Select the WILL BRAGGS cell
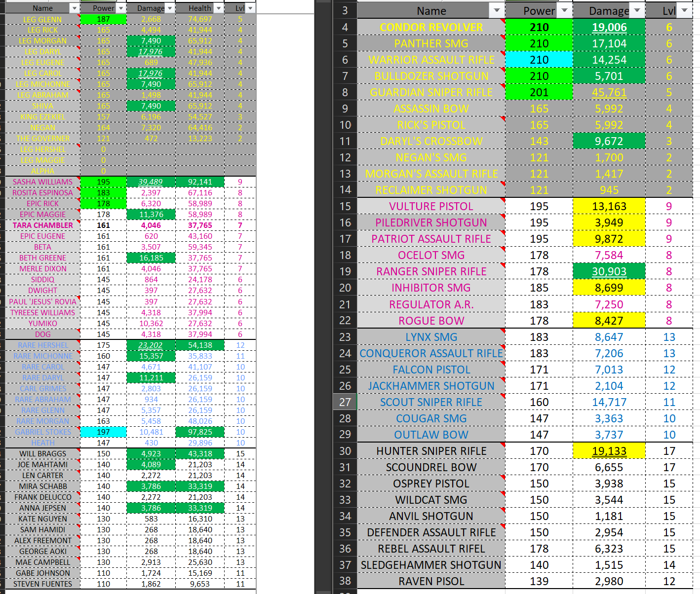This screenshot has height=594, width=700. click(42, 454)
